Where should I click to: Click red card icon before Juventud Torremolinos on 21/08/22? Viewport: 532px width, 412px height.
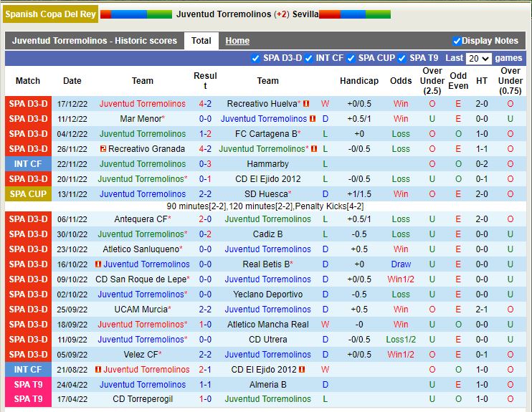98,370
